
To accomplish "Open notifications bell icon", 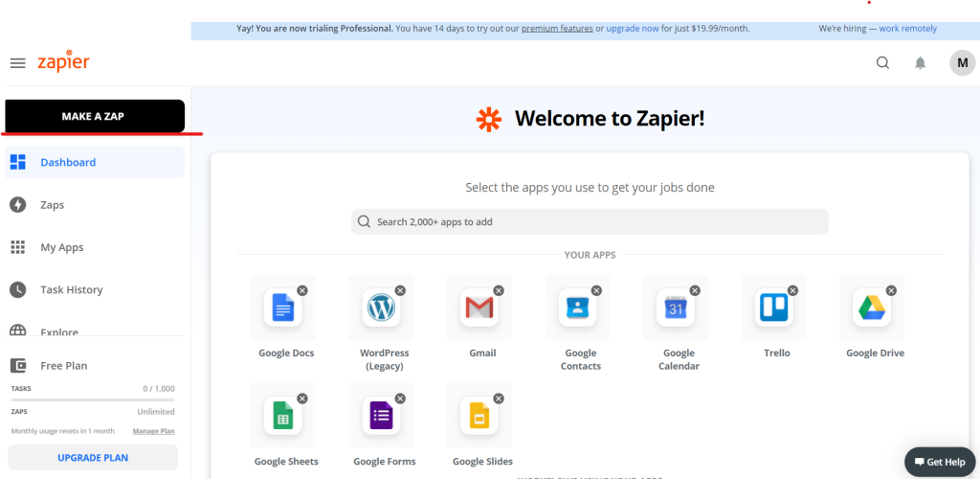I will point(920,63).
